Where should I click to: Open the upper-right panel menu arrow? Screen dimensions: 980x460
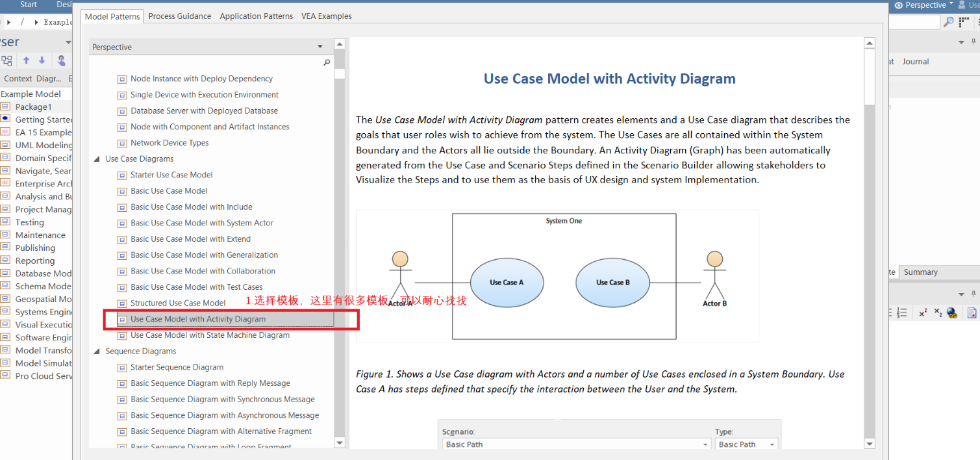click(x=962, y=42)
